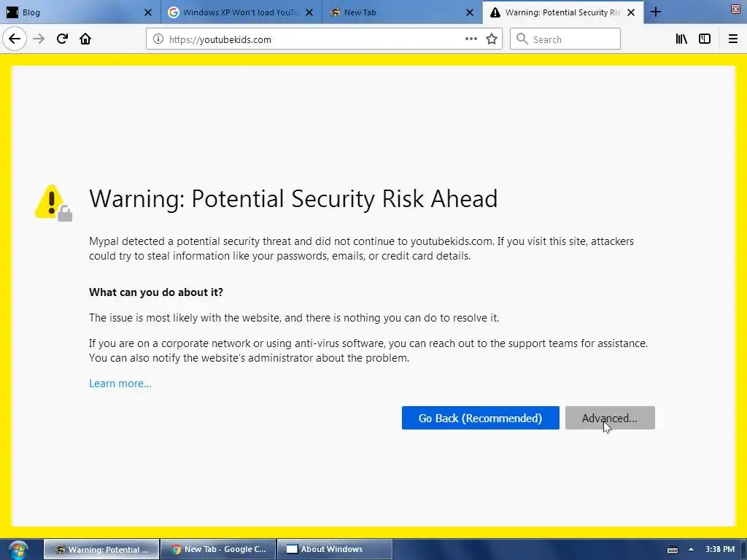The width and height of the screenshot is (747, 560).
Task: Click the Windows Start orb
Action: [x=18, y=550]
